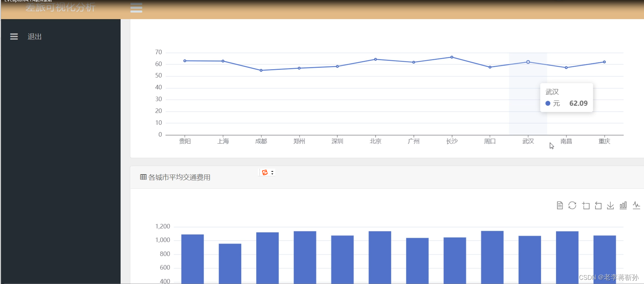This screenshot has height=284, width=644.
Task: Click the 62.09 tooltip value
Action: (578, 103)
